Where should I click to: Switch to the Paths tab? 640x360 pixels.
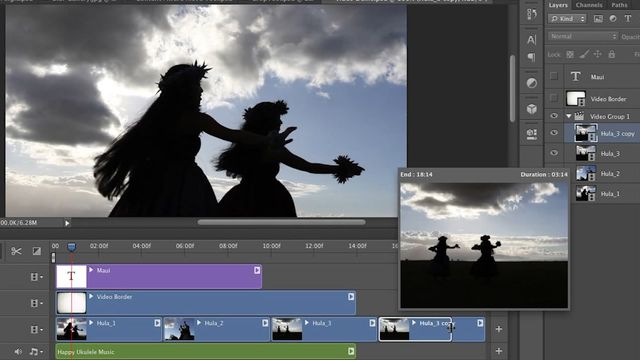(x=619, y=5)
